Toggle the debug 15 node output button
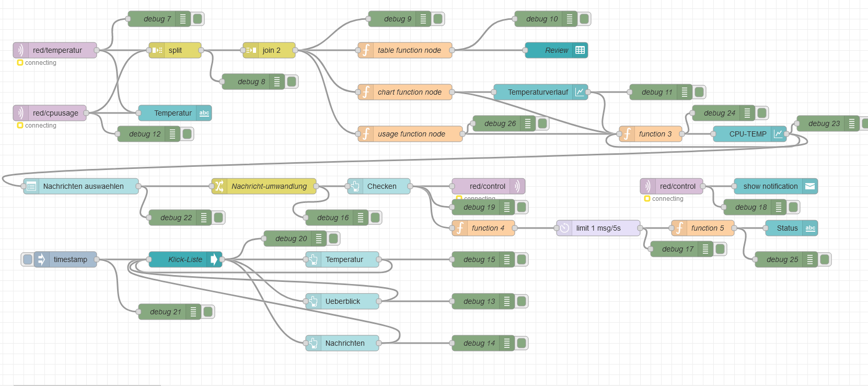868x386 pixels. (x=522, y=259)
